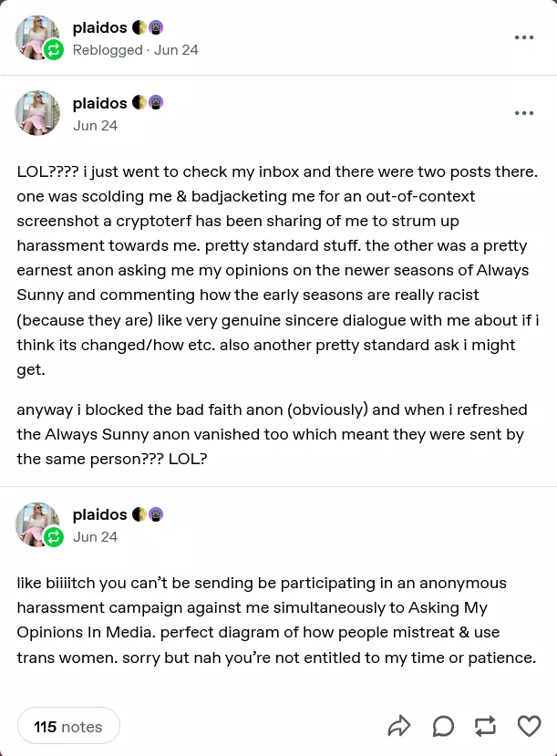Reblog the post using the reblog icon
Screen dimensions: 557x756
[x=485, y=726]
